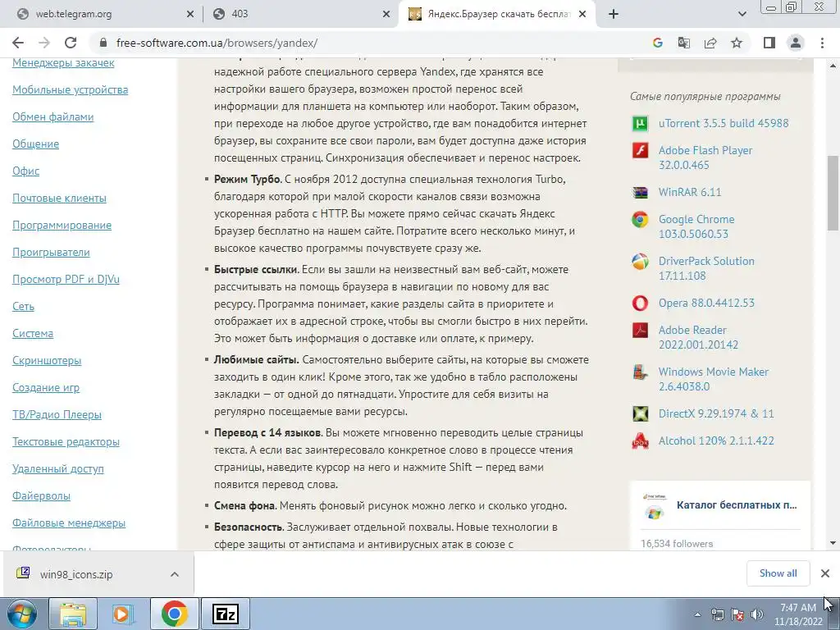Open the Обмен файлами category

point(53,116)
